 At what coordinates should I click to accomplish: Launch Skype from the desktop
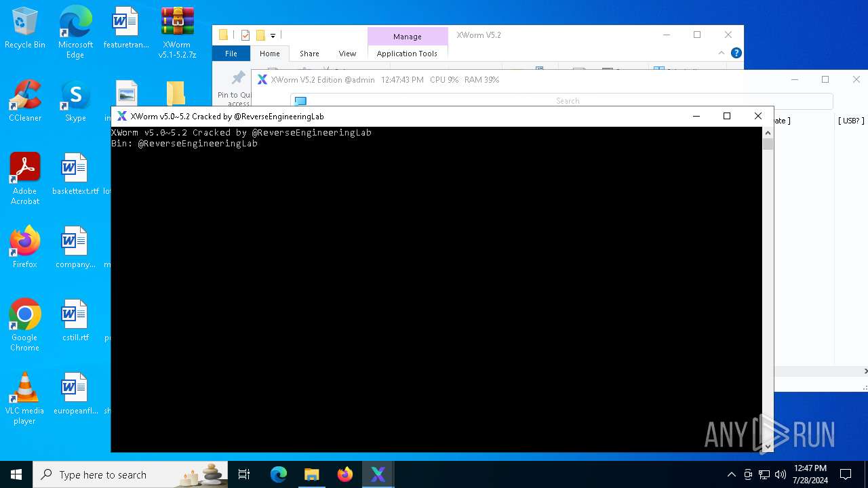75,101
